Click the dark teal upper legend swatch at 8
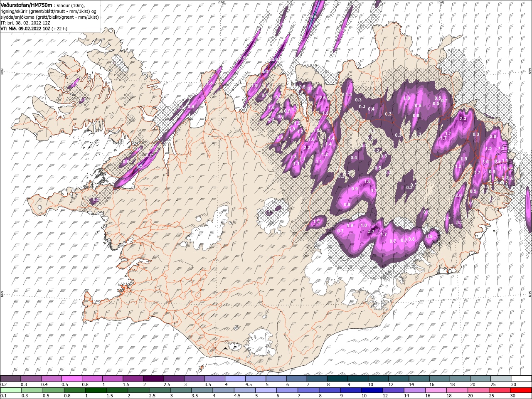Screen dimensions: 532x399 337,379
